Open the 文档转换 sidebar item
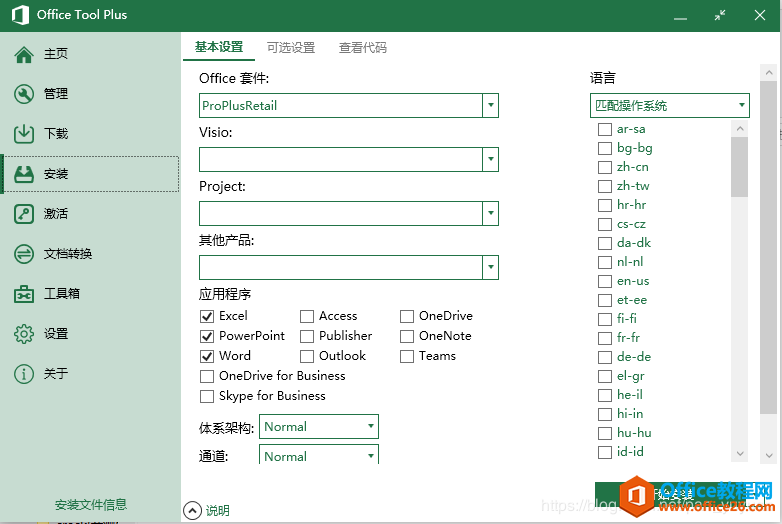782x524 pixels. tap(91, 254)
